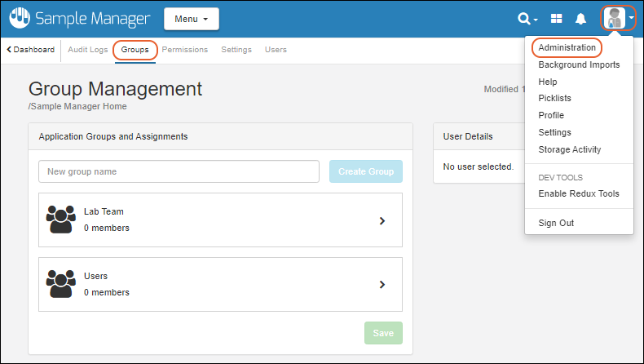This screenshot has height=364, width=644.
Task: Click the Save button
Action: tap(382, 333)
